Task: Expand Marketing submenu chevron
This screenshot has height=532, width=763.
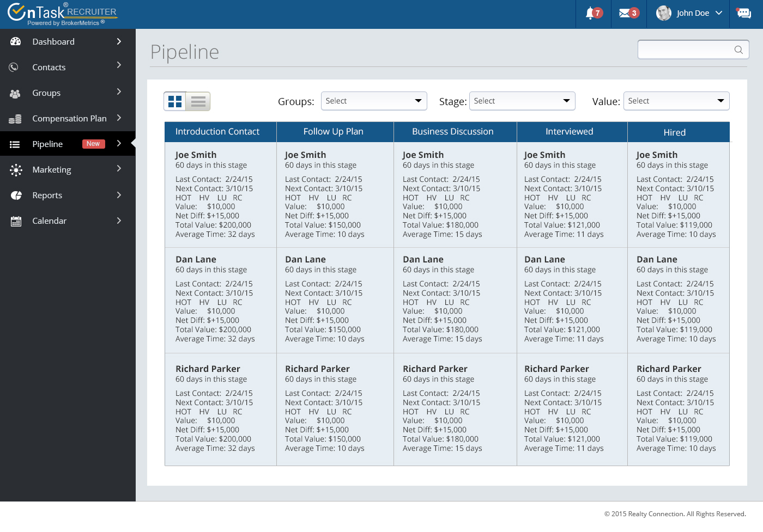Action: (119, 169)
